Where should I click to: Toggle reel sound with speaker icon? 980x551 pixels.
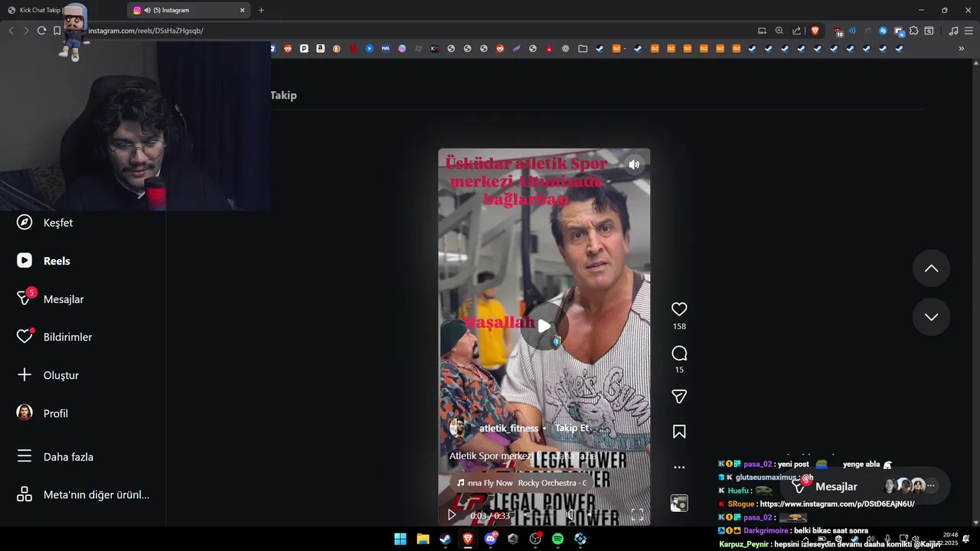click(634, 165)
